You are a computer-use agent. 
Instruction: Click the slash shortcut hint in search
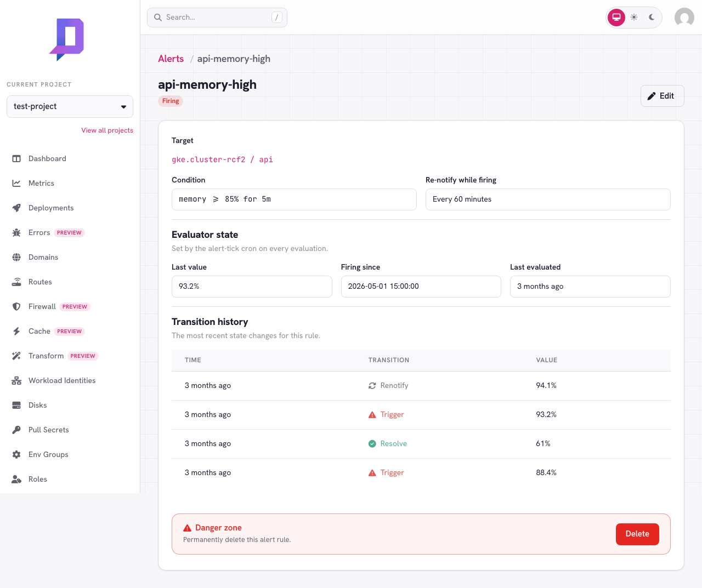pyautogui.click(x=277, y=18)
